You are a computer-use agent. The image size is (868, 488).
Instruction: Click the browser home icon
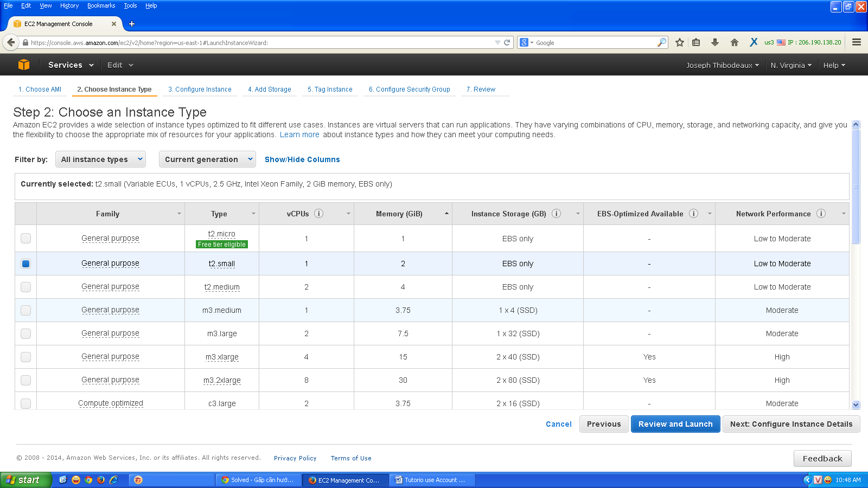[735, 42]
